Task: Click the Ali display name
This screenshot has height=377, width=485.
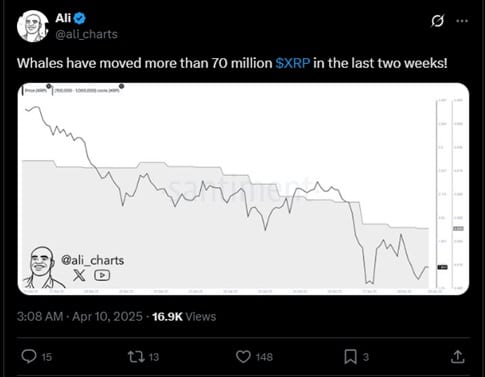Action: point(63,18)
